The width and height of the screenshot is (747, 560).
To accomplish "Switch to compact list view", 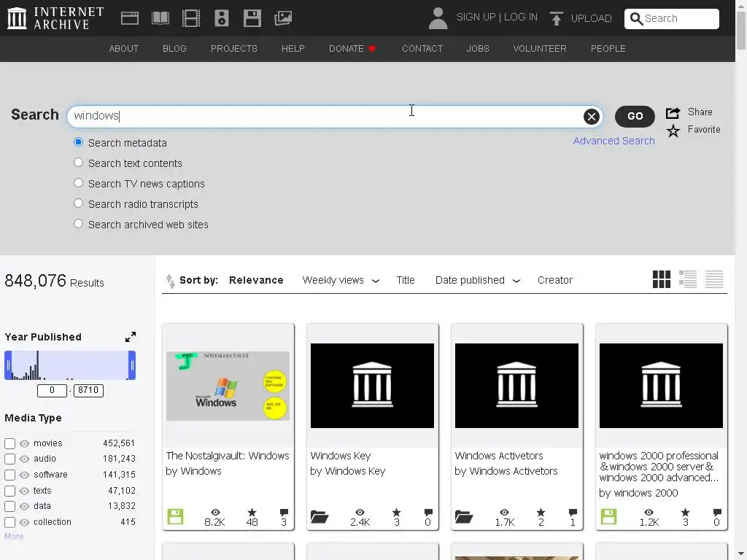I will coord(713,279).
